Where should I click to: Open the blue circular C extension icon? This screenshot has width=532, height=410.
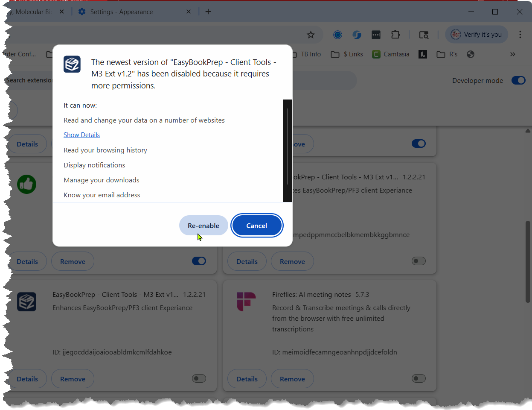pos(337,35)
